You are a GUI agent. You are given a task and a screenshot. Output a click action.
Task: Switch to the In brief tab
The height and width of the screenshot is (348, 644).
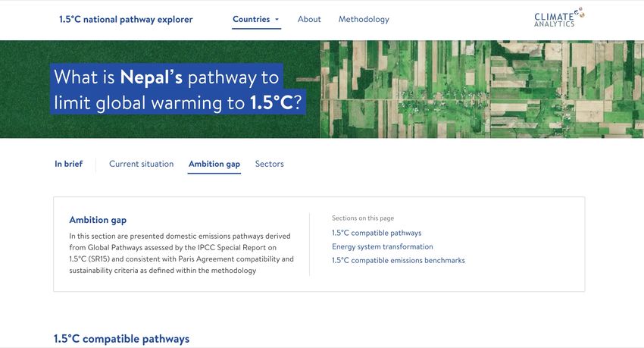coord(69,164)
